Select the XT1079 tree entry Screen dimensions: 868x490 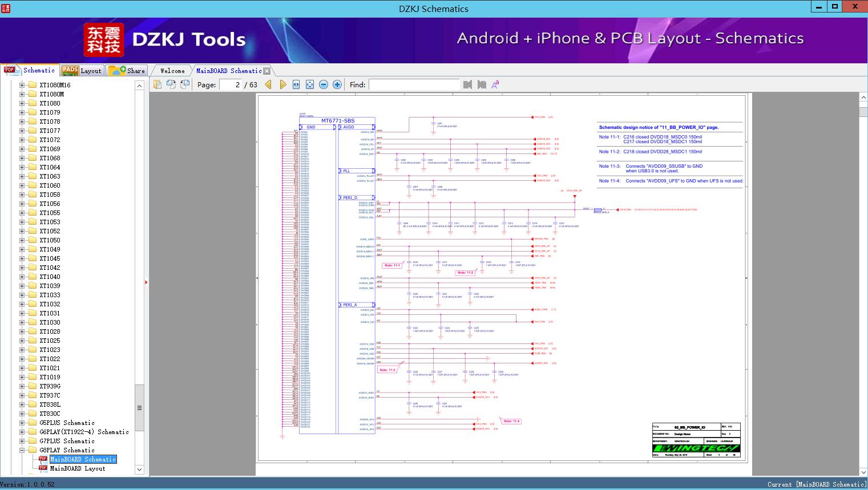(50, 112)
